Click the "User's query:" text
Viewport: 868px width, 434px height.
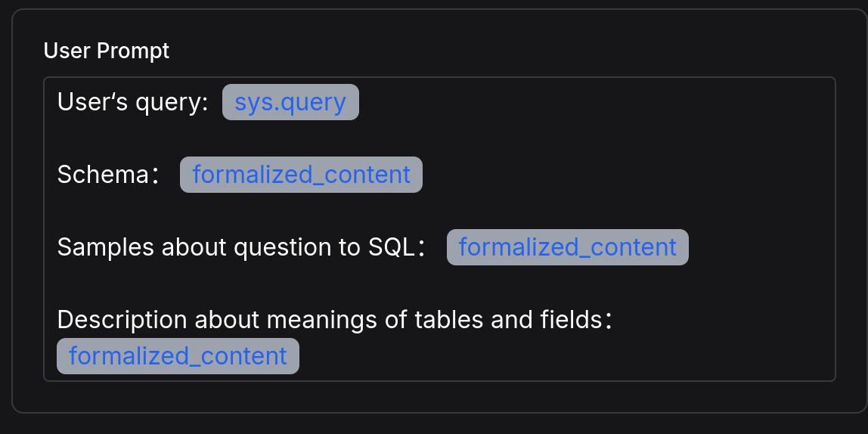tap(132, 102)
